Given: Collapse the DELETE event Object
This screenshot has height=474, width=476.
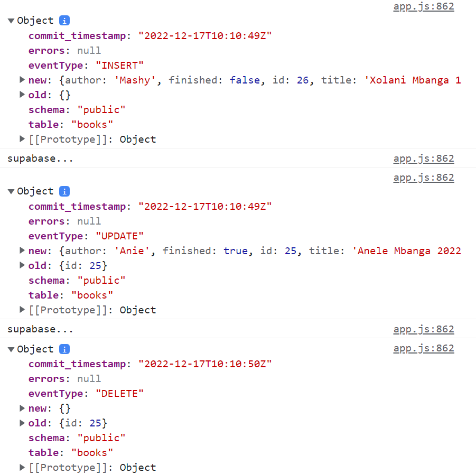Looking at the screenshot, I should click(11, 349).
